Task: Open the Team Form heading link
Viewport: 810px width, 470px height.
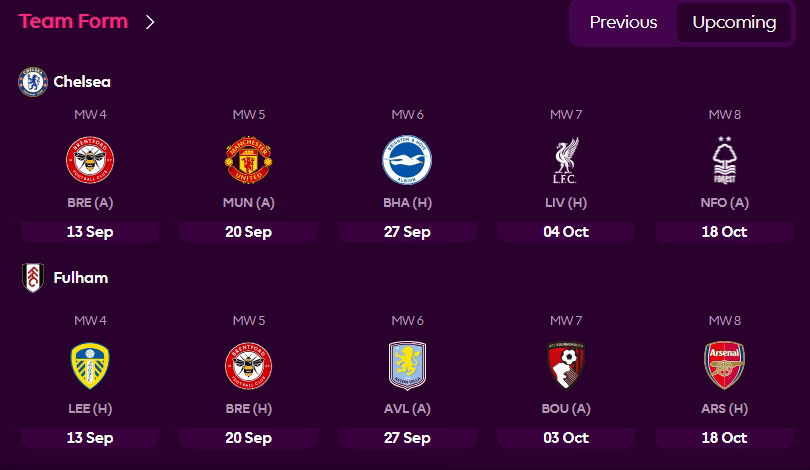Action: point(73,22)
